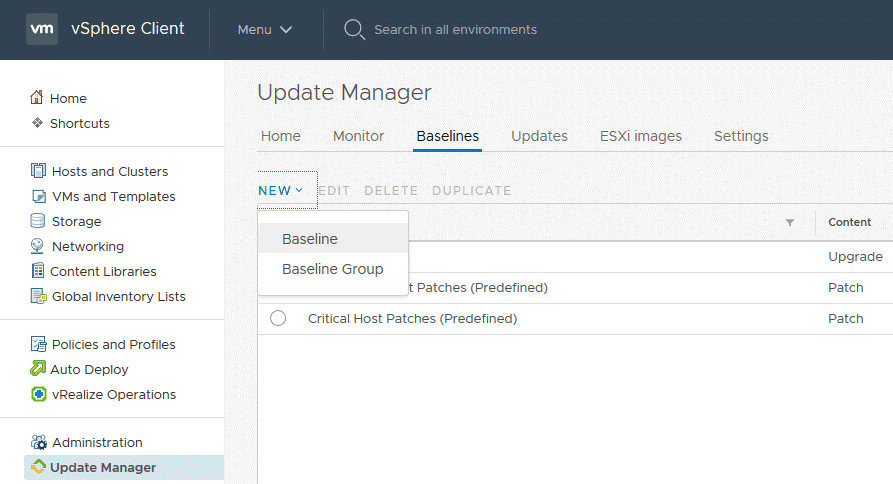Screen dimensions: 893x484
Task: Click the vRealize Operations icon
Action: click(38, 394)
